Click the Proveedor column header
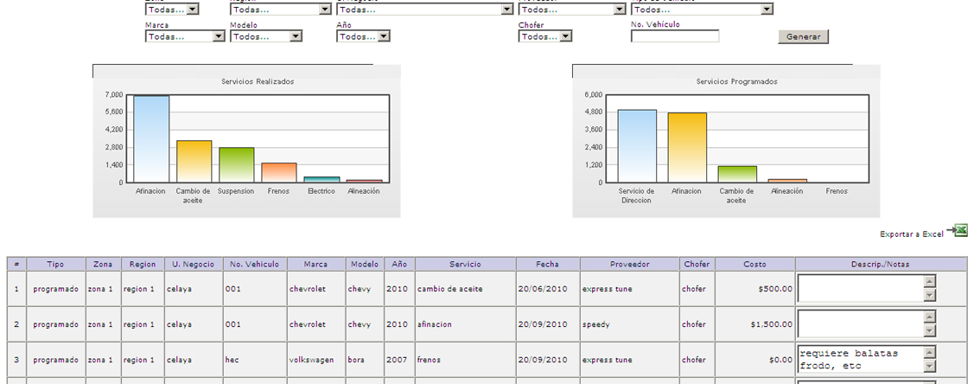980x384 pixels. coord(628,264)
